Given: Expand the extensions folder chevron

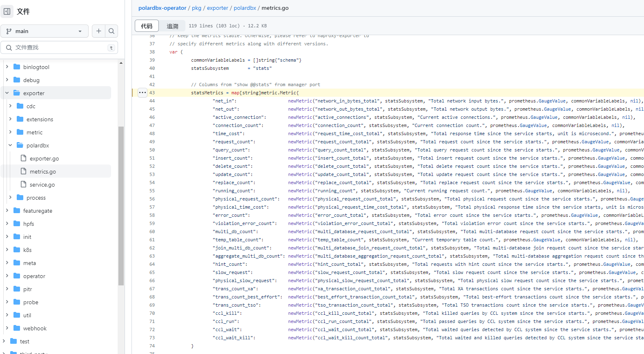Looking at the screenshot, I should [10, 119].
